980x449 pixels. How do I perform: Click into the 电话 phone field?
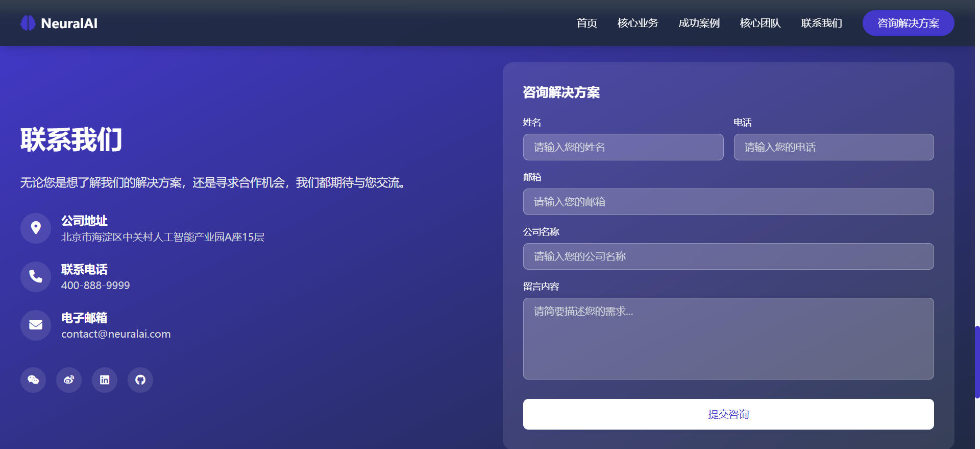pos(834,147)
